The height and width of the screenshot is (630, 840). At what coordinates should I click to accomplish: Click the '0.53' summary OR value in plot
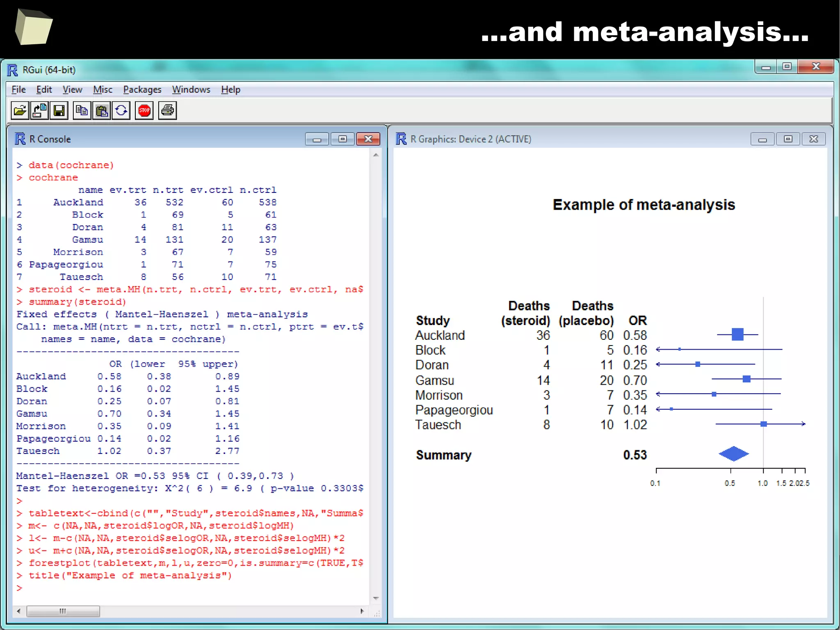point(635,455)
